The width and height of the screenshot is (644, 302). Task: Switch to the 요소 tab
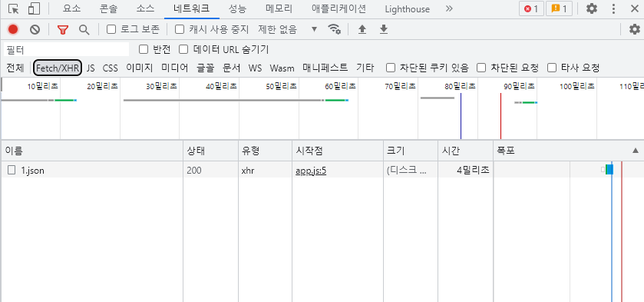pos(71,8)
